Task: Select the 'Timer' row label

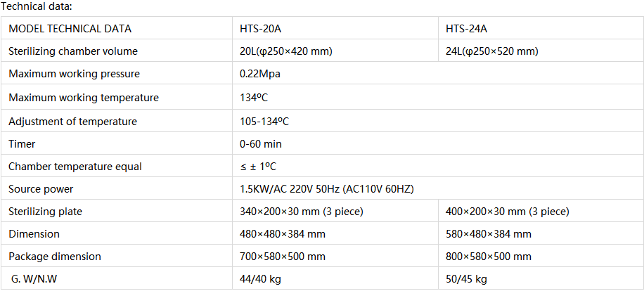Action: (x=22, y=144)
